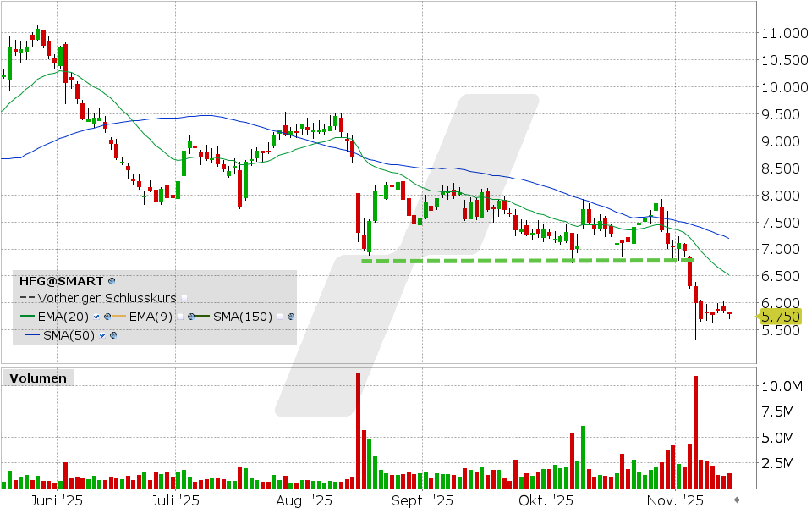Click the Volumen panel header
This screenshot has height=508, width=812.
click(x=37, y=378)
